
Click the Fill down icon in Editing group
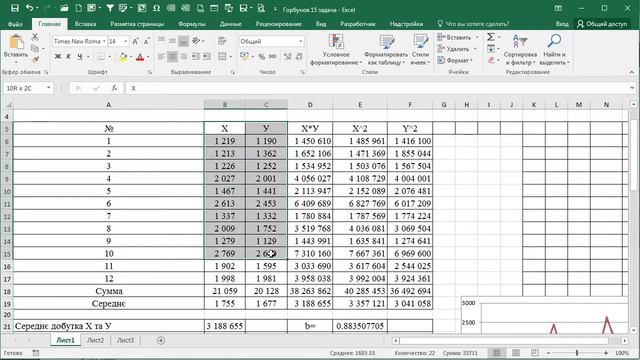(491, 49)
